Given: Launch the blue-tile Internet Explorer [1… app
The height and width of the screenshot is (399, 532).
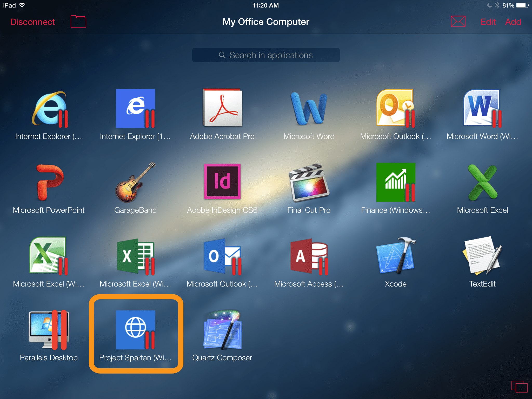Looking at the screenshot, I should click(x=135, y=109).
